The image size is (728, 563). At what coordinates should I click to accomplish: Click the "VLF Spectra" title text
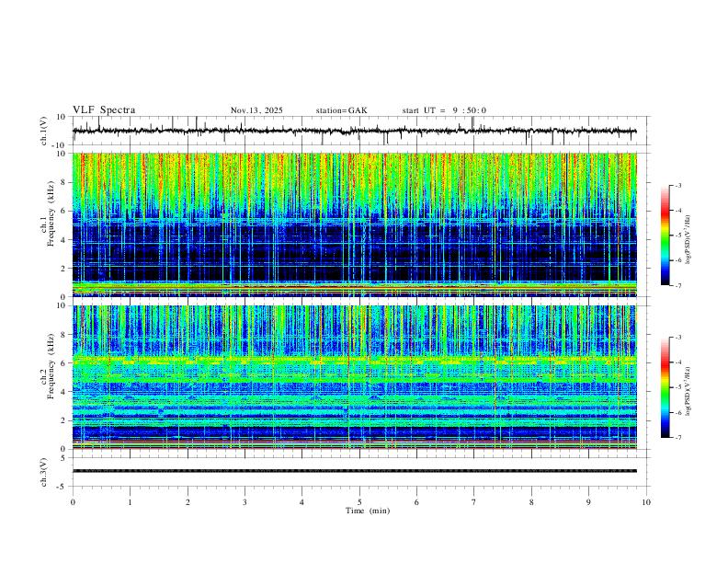pyautogui.click(x=104, y=110)
